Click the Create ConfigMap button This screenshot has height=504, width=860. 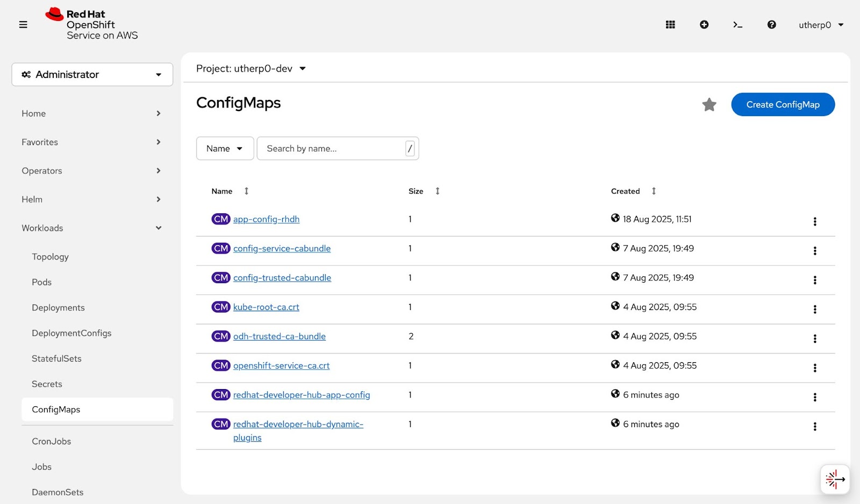pyautogui.click(x=783, y=105)
